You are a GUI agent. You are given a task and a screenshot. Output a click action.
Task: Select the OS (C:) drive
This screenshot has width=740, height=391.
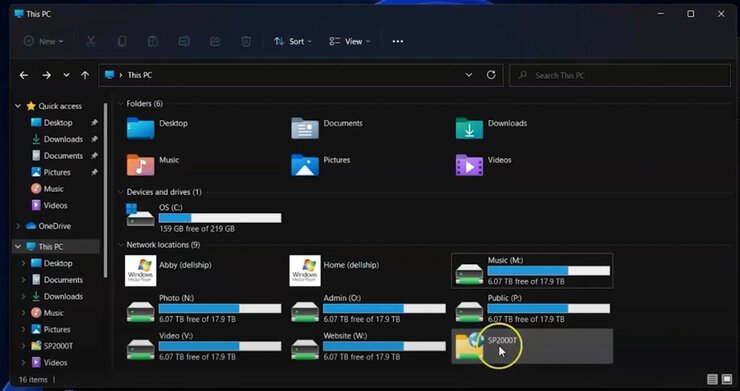204,218
